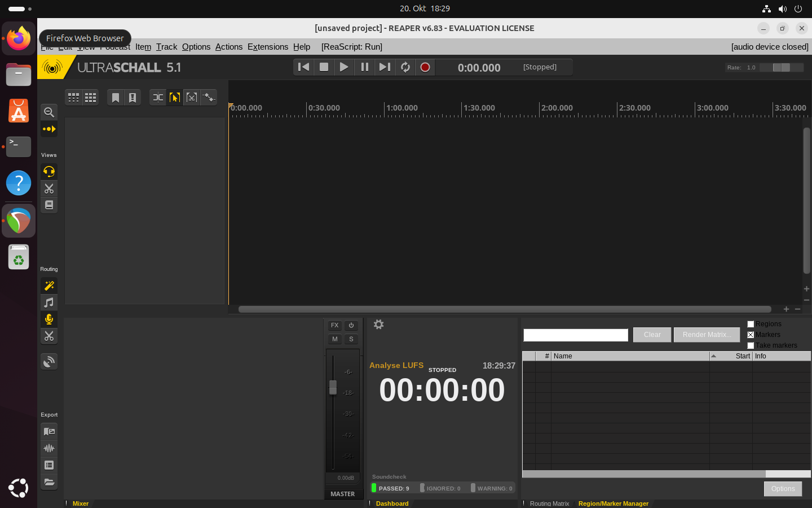Open the Track menu
812x508 pixels.
pos(166,47)
